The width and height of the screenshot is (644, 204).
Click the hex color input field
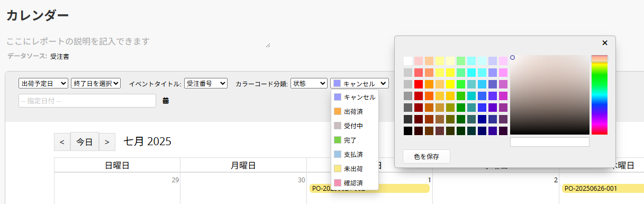click(550, 142)
